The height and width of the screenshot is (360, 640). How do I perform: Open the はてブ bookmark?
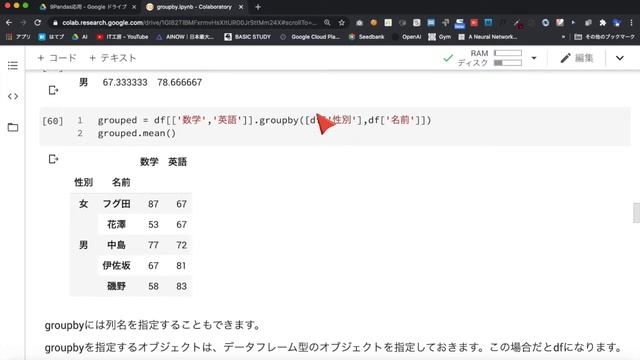pyautogui.click(x=51, y=37)
